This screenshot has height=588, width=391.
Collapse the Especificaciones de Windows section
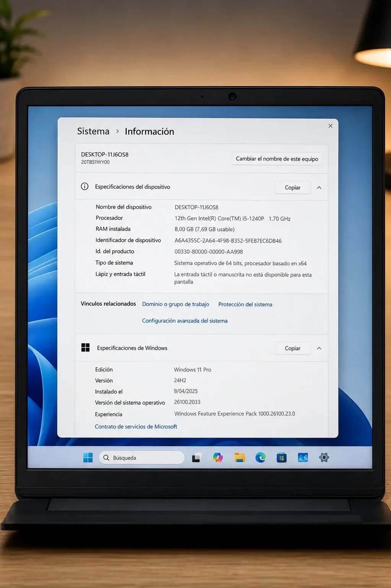click(x=319, y=348)
